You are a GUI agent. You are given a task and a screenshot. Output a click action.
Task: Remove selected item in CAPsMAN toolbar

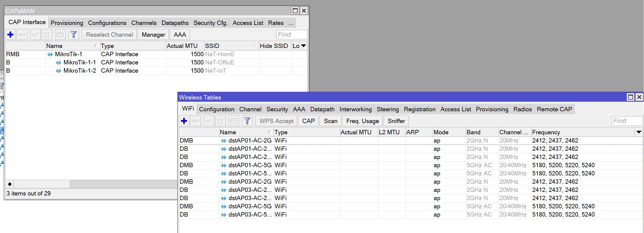pyautogui.click(x=22, y=35)
